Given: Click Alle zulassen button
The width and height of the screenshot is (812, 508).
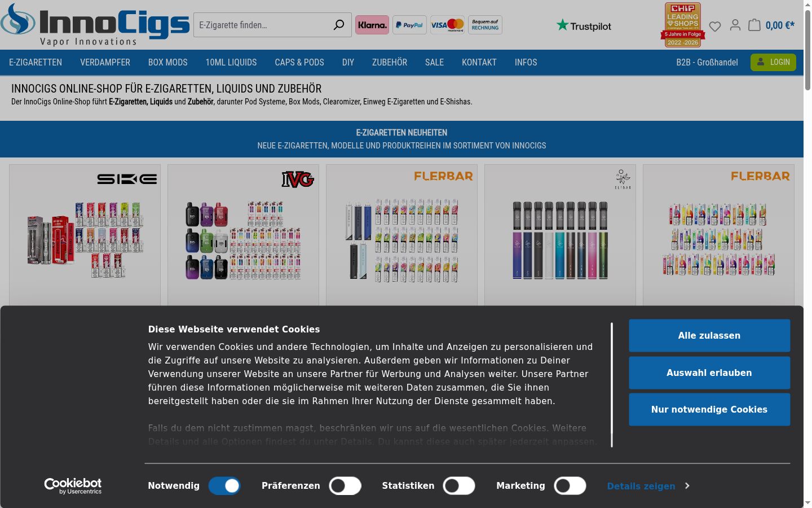Looking at the screenshot, I should 709,336.
